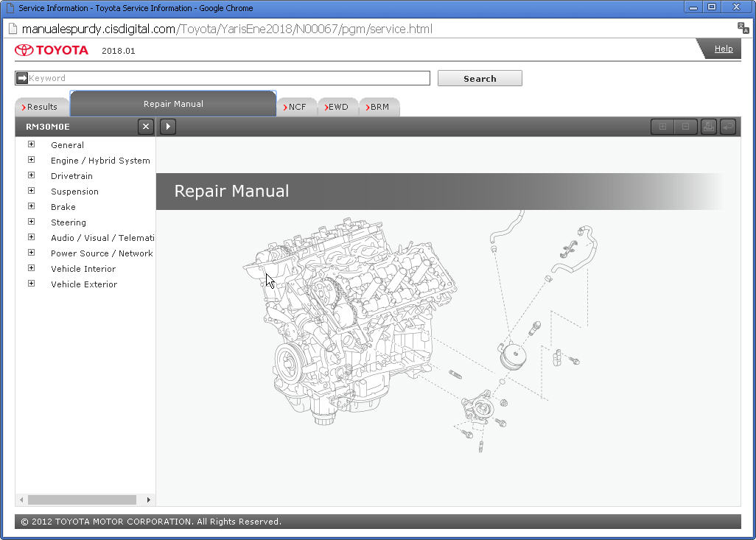Expand the Suspension node
This screenshot has height=540, width=756.
pos(32,191)
